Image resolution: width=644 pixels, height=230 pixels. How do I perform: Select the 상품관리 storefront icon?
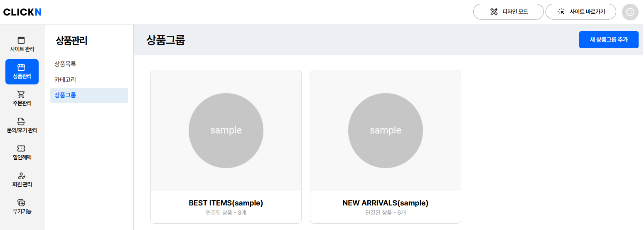(x=21, y=67)
